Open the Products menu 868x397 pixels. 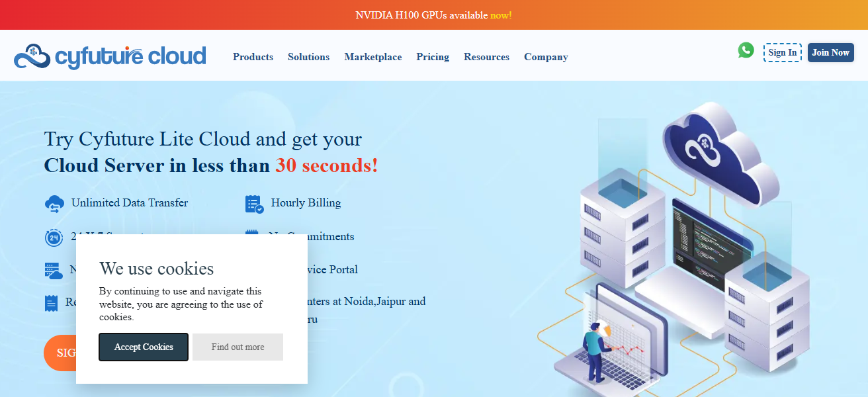coord(253,57)
